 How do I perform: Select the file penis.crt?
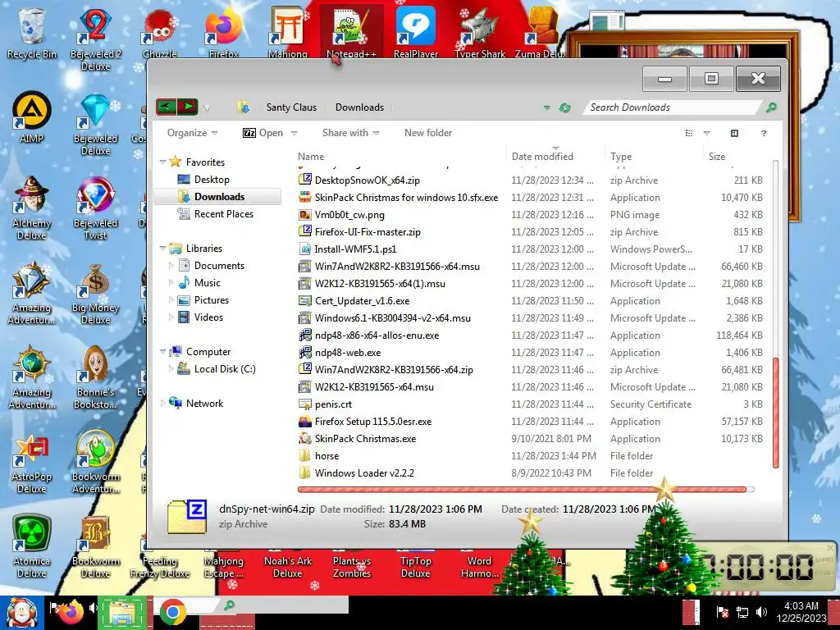coord(333,404)
